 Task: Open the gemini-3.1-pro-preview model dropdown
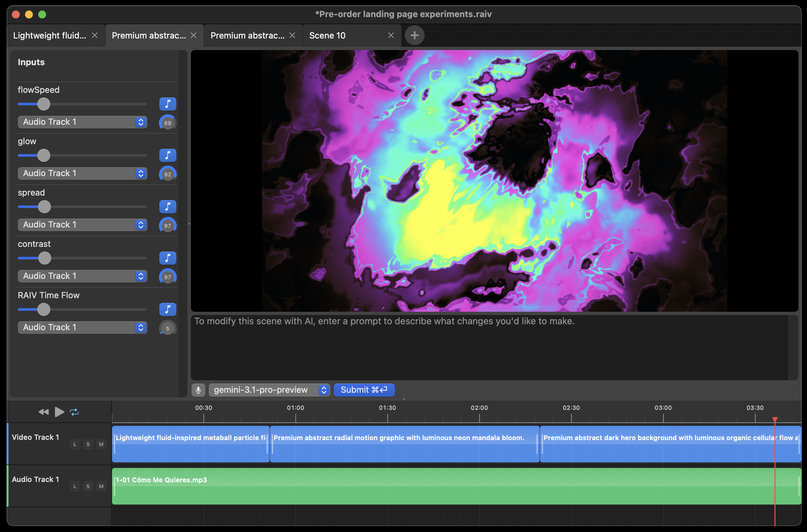(269, 390)
